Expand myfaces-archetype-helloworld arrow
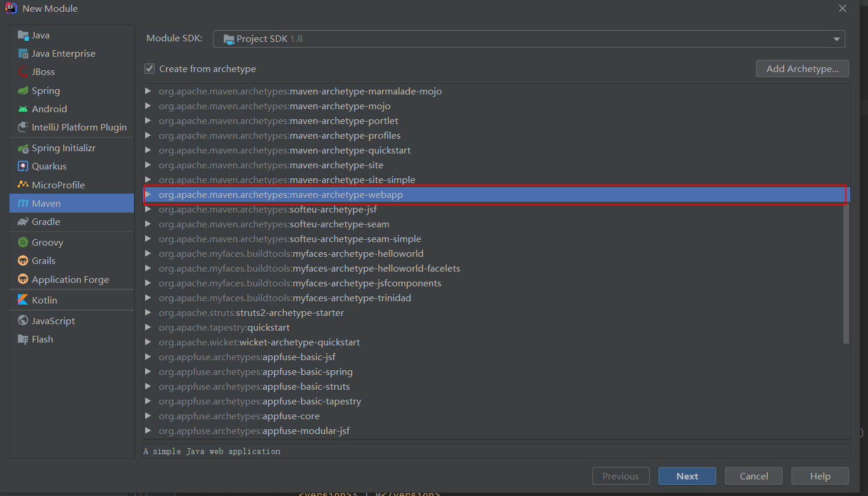The height and width of the screenshot is (496, 868). pos(148,253)
